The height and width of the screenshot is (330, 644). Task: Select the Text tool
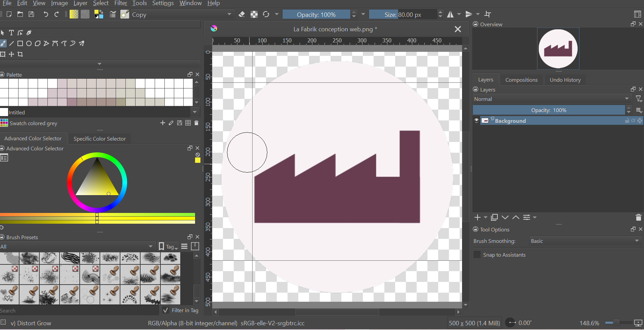click(x=11, y=33)
